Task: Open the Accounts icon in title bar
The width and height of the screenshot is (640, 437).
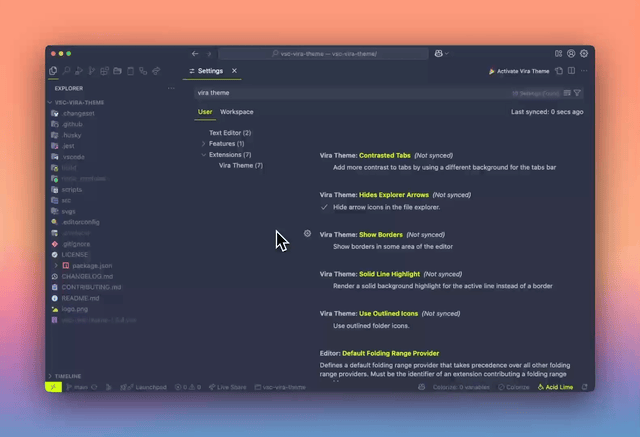Action: pyautogui.click(x=571, y=53)
